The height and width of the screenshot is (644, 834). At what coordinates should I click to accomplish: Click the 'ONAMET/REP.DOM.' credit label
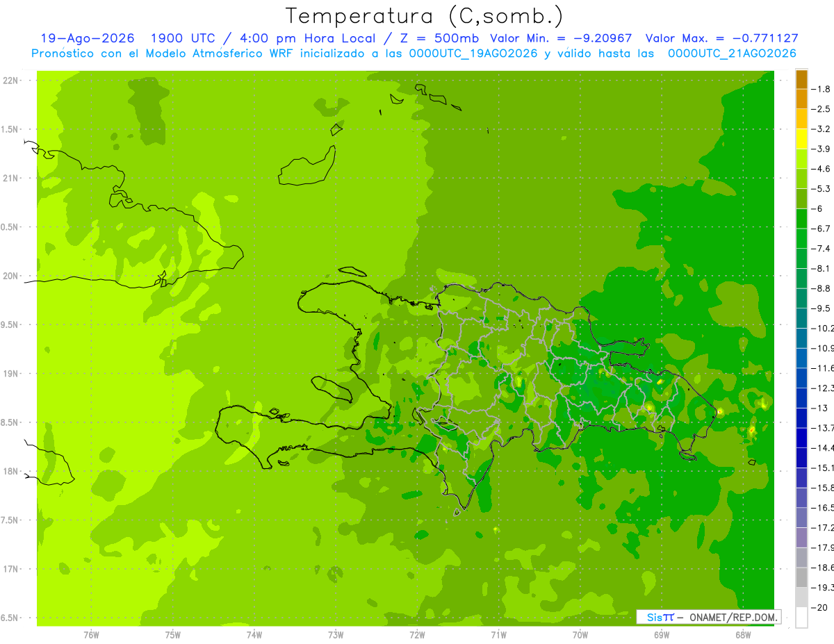point(733,617)
